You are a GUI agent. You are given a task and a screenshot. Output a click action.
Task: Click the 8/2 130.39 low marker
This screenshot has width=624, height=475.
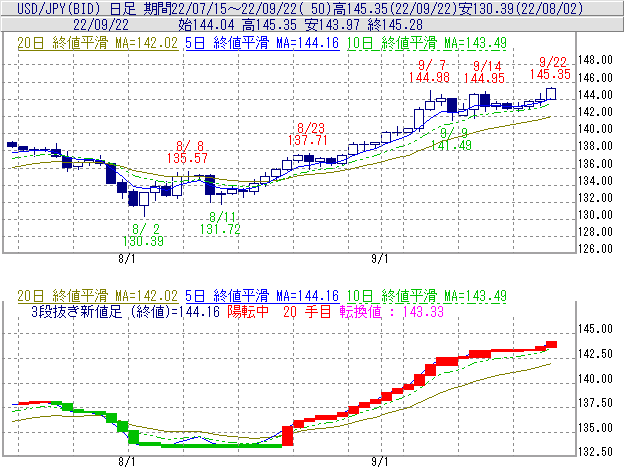[x=143, y=235]
